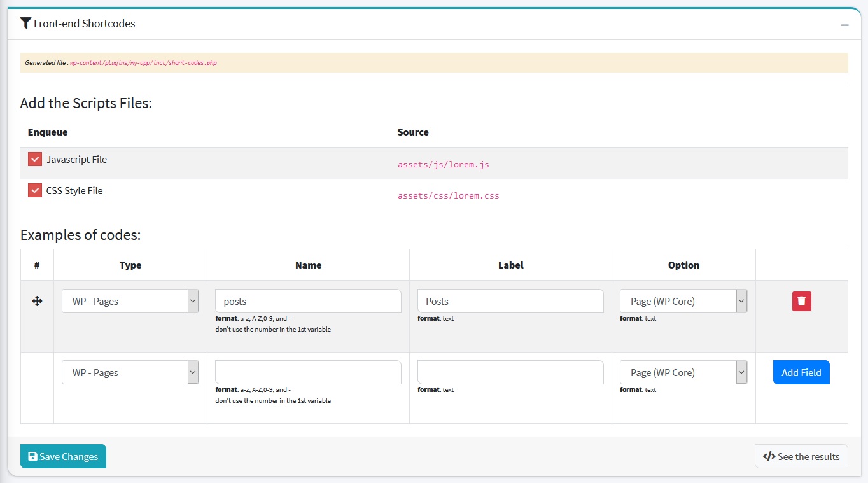Click the assets/css/lorem.css source path
This screenshot has width=868, height=483.
point(448,195)
